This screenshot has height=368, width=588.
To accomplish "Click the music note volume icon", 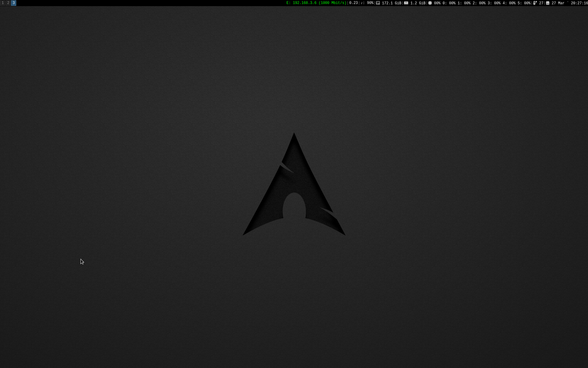I will tap(362, 3).
